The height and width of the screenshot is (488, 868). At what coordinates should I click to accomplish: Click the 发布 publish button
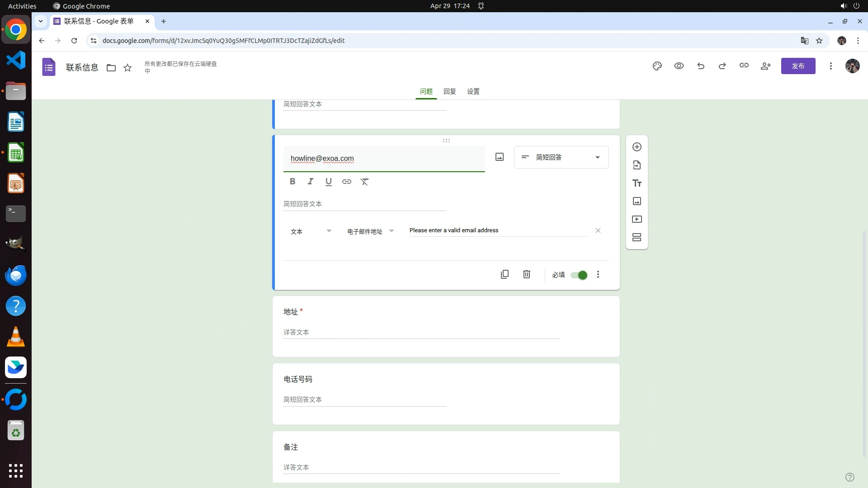(798, 66)
